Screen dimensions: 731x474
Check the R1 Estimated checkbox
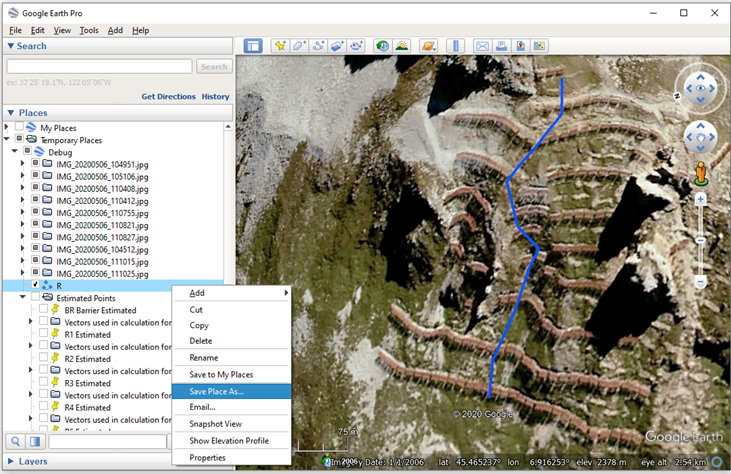tap(43, 333)
